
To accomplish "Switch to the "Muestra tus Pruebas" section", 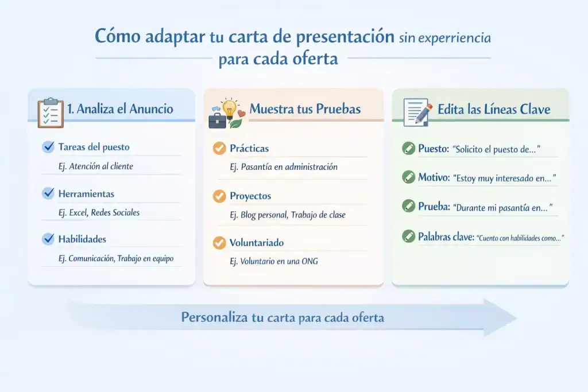I will pos(305,108).
